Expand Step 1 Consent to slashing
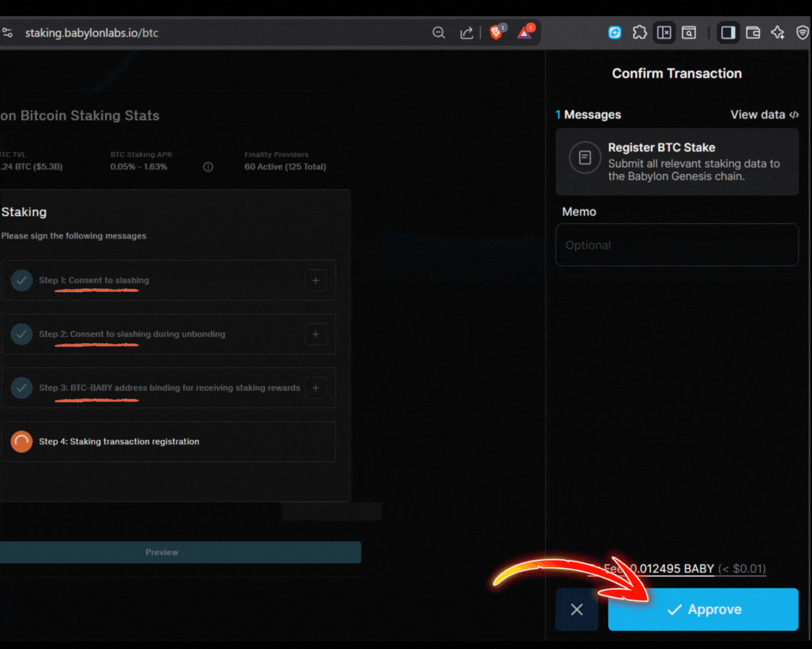Image resolution: width=812 pixels, height=649 pixels. point(316,281)
